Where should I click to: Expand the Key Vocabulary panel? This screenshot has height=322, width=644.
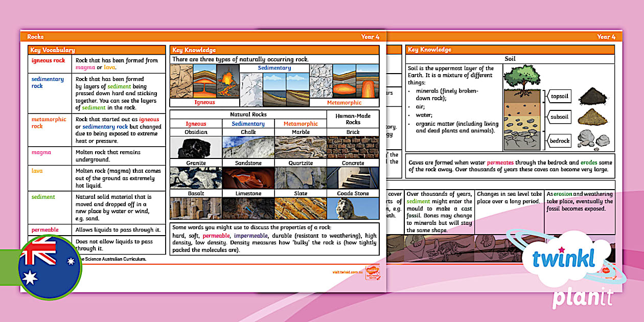(52, 50)
